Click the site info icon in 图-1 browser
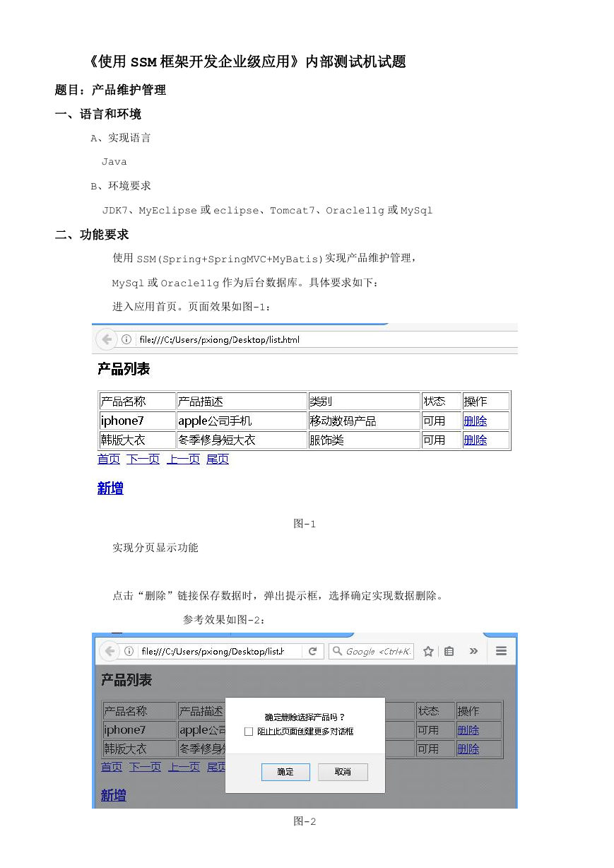614x868 pixels. [x=126, y=339]
